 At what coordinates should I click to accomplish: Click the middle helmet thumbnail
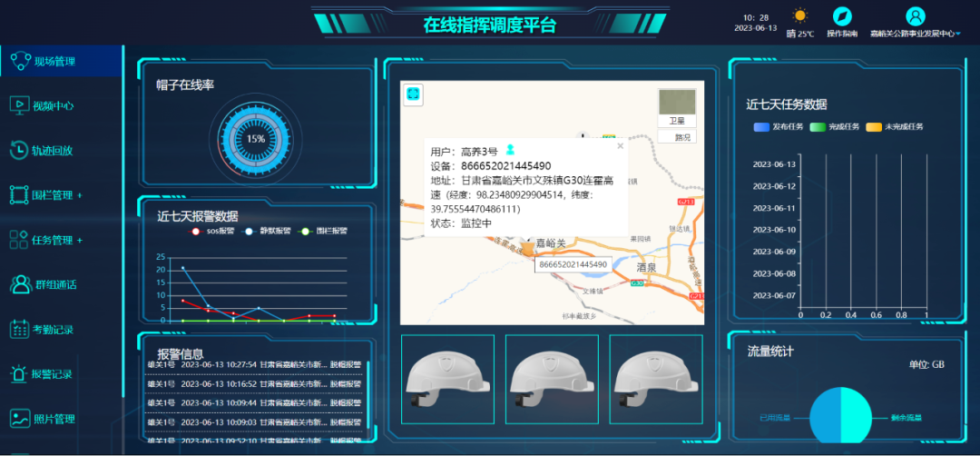(552, 379)
